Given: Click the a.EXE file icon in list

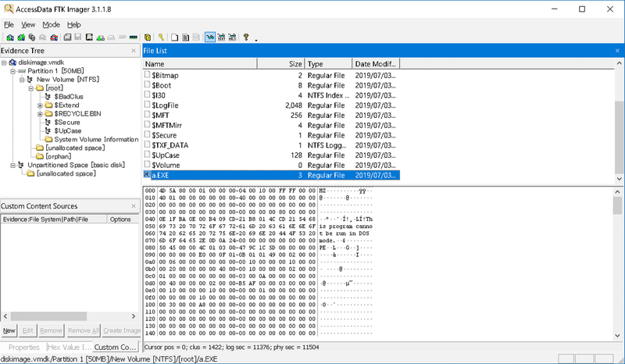Looking at the screenshot, I should tap(147, 175).
